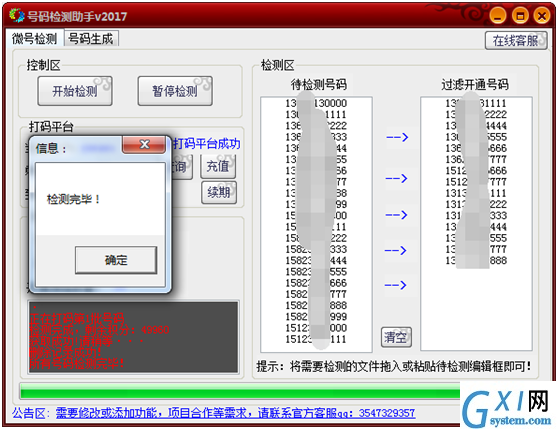Click inside the 待检测号码 list box
Image resolution: width=558 pixels, height=429 pixels.
[x=316, y=224]
